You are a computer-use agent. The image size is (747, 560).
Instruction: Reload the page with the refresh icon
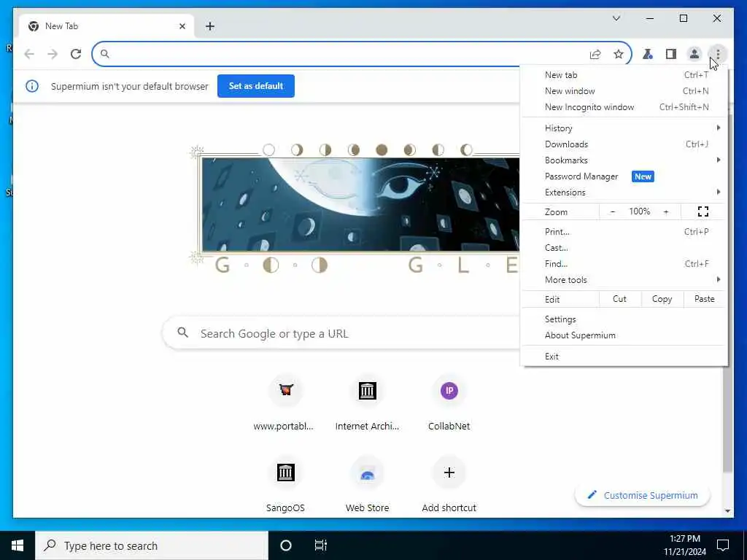point(76,54)
